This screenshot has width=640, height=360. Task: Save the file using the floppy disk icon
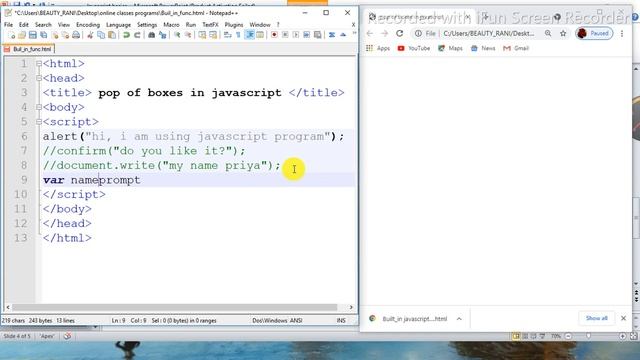(33, 35)
